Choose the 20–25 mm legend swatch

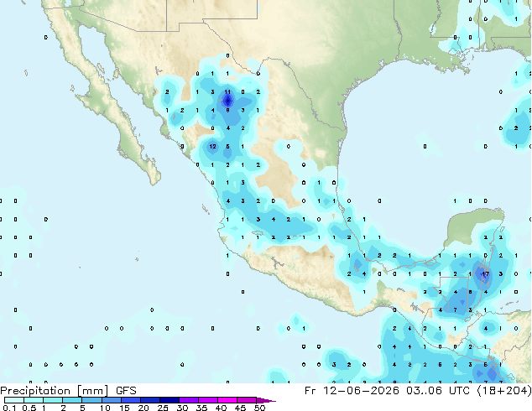pyautogui.click(x=149, y=400)
